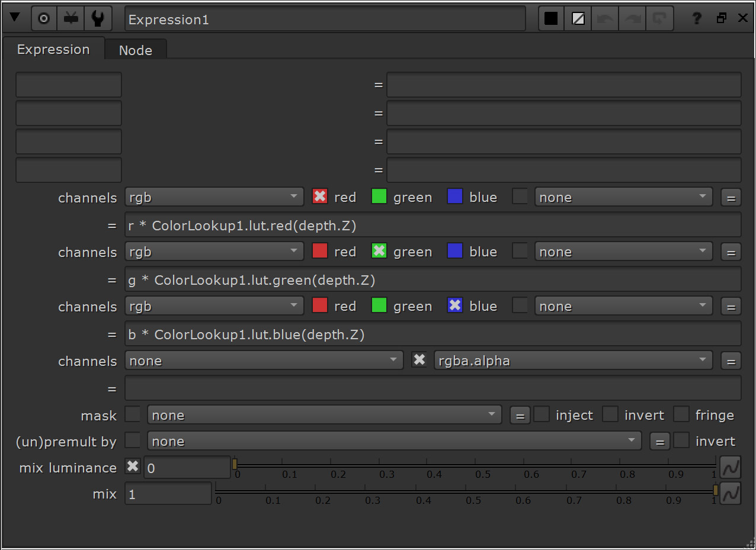Click the = button beside the mask dropdown
Screen dimensions: 756x550
(x=520, y=414)
